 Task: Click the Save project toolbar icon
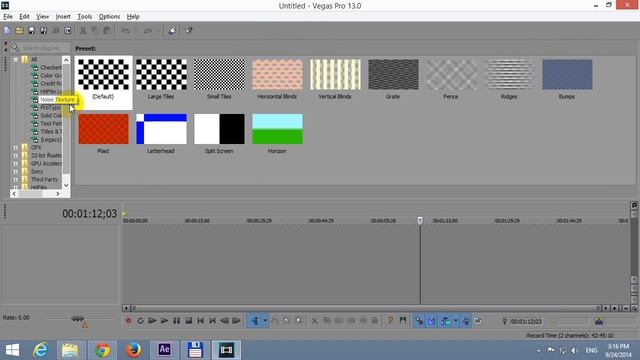(x=31, y=31)
